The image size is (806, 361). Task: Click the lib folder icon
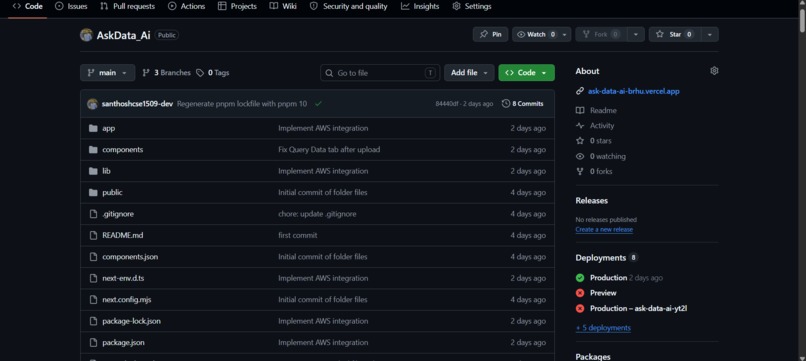coord(93,171)
